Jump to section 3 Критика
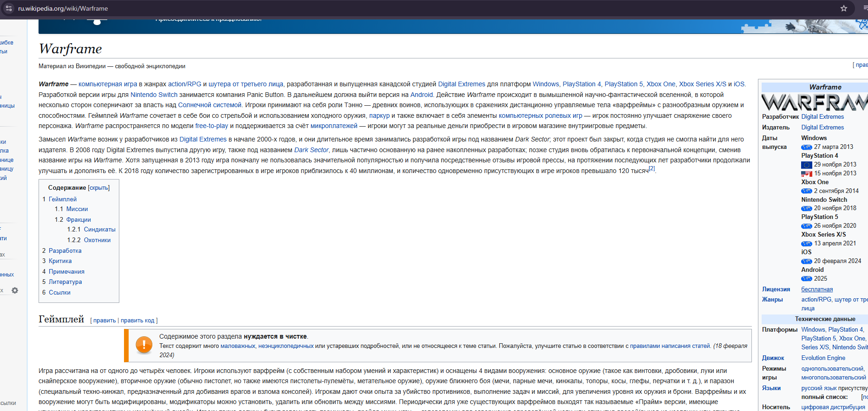The image size is (868, 411). tap(60, 261)
